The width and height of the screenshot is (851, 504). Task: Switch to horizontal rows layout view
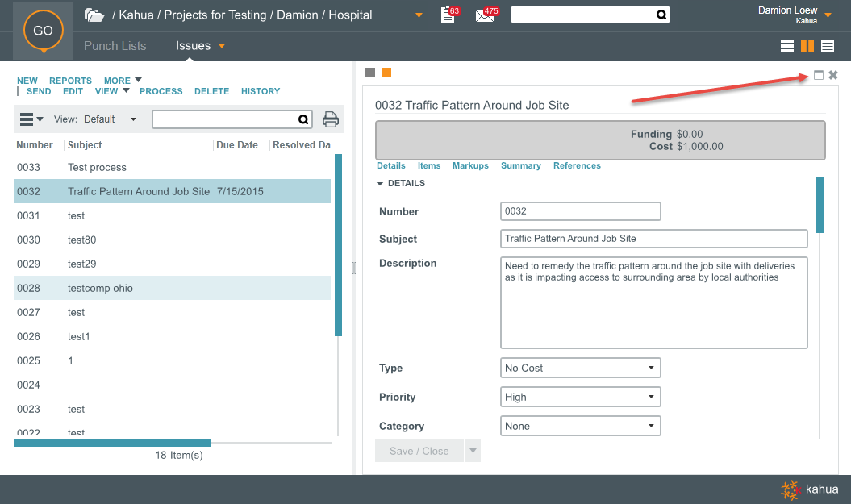point(787,46)
